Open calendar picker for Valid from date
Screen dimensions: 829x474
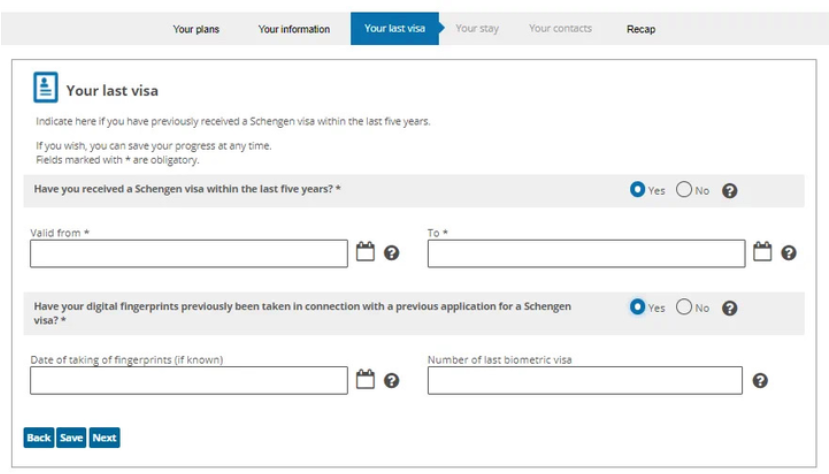(x=365, y=252)
